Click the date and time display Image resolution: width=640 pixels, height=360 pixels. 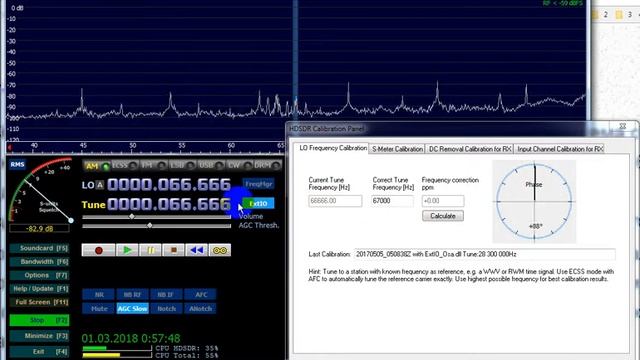point(131,338)
